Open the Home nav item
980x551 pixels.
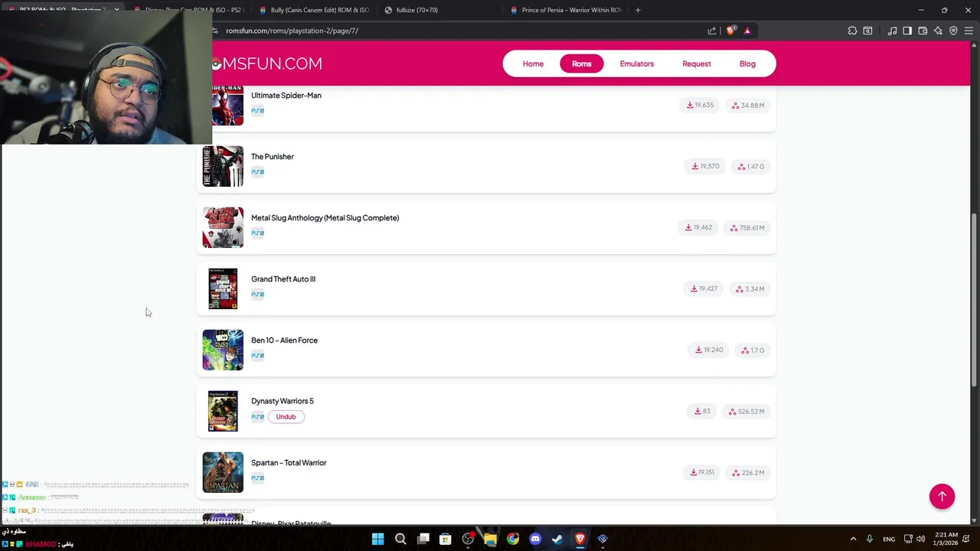[533, 64]
